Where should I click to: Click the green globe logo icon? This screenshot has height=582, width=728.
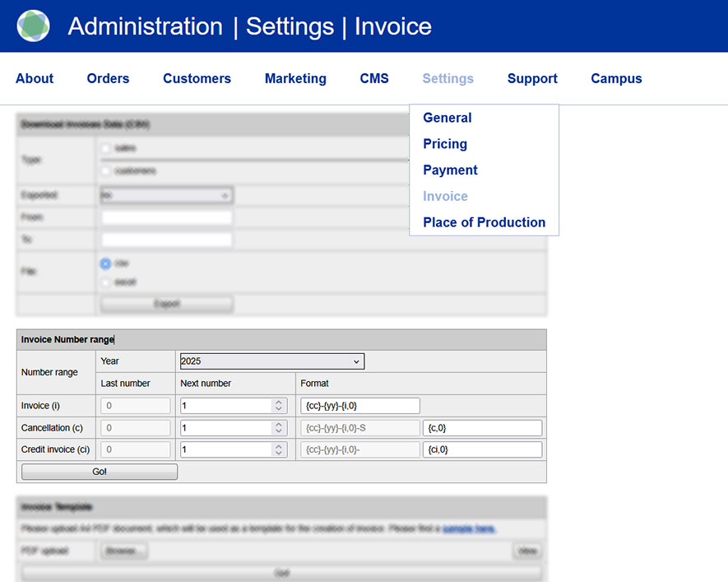[x=33, y=26]
